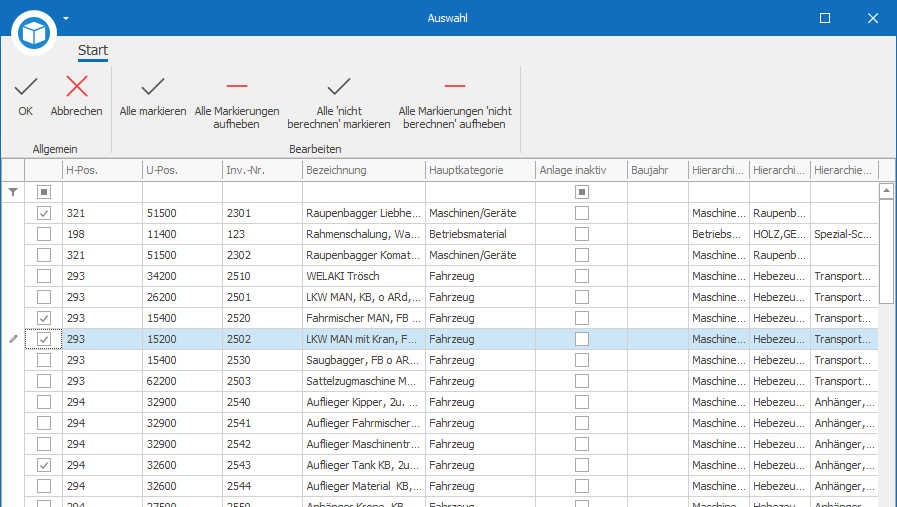Click the filter funnel icon in grid

coord(13,192)
